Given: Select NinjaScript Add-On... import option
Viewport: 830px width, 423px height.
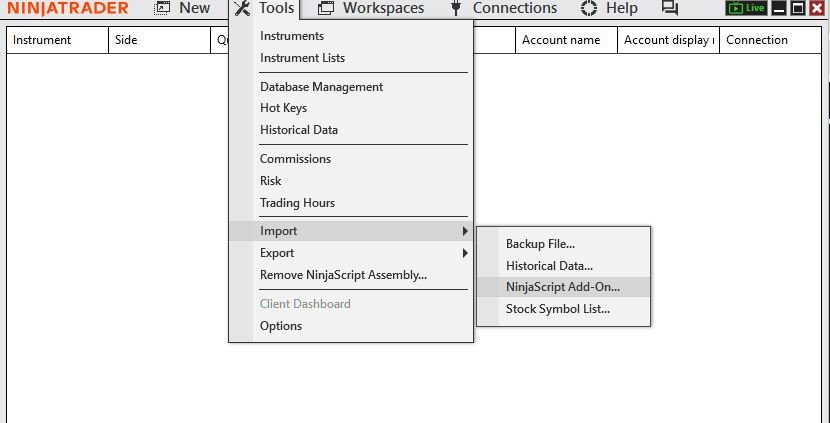Looking at the screenshot, I should coord(564,287).
